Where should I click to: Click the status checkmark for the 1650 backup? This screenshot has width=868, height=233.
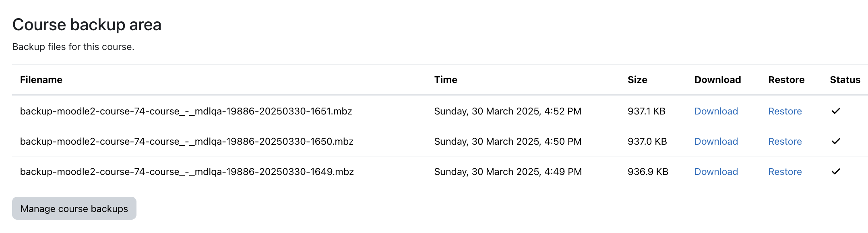(836, 141)
